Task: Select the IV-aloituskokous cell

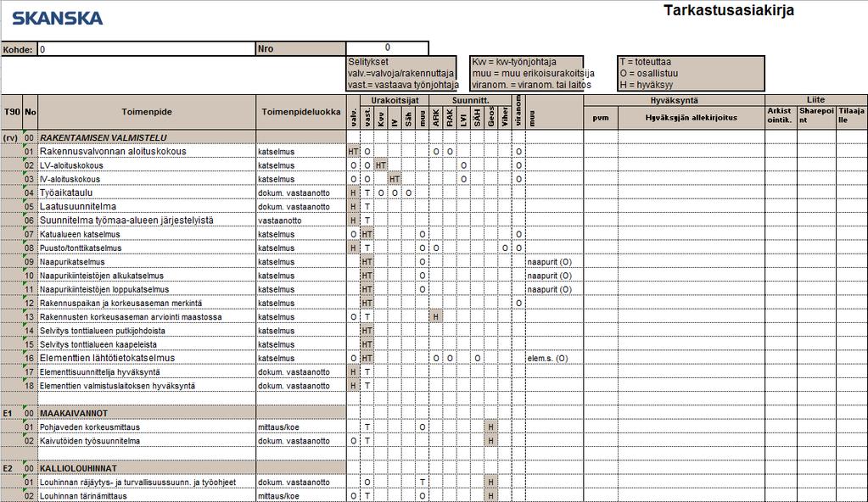Action: 147,179
